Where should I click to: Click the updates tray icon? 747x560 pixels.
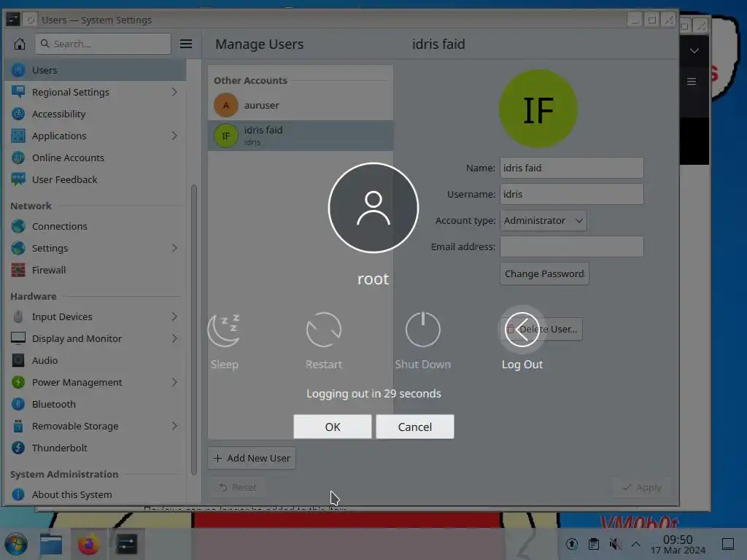tap(572, 544)
